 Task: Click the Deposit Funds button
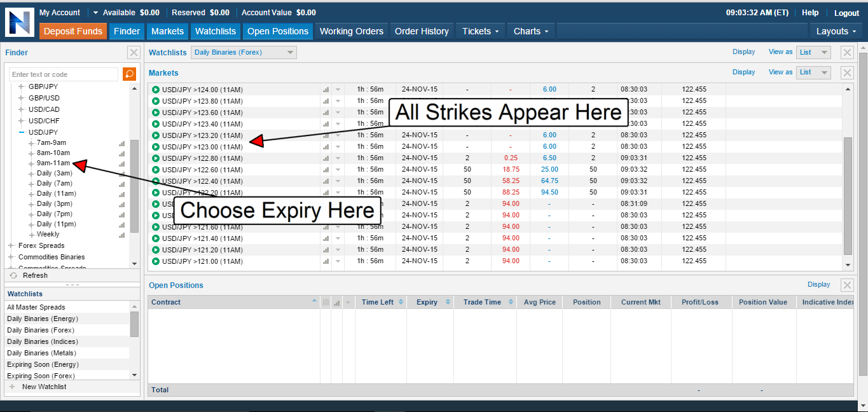click(73, 31)
